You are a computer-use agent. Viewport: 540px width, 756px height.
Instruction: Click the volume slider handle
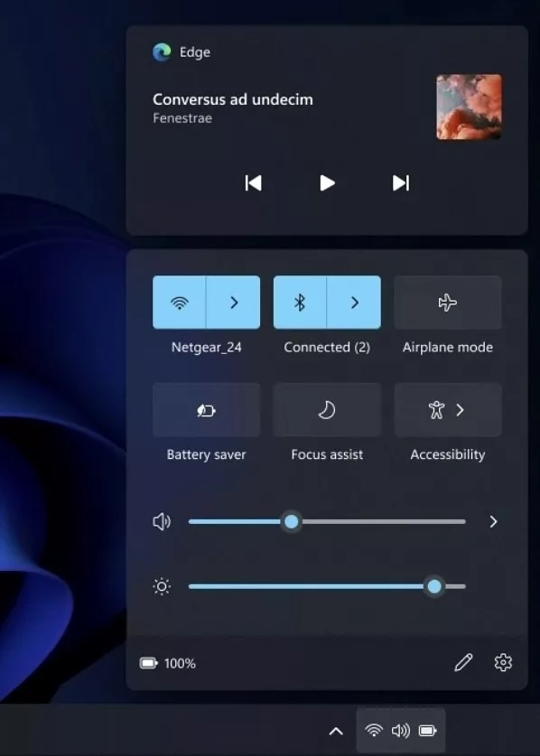[x=291, y=522]
